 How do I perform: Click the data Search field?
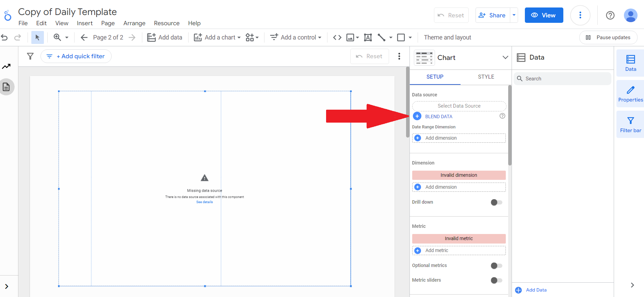562,79
